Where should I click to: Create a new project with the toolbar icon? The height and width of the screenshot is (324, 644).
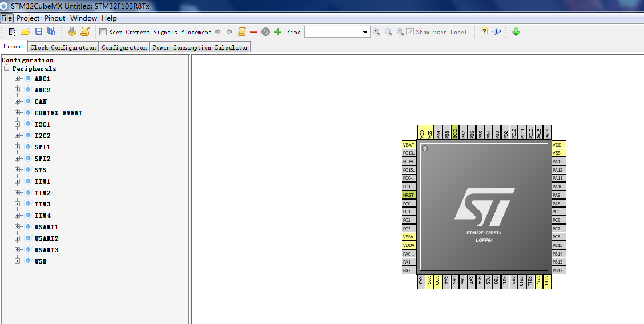coord(13,31)
